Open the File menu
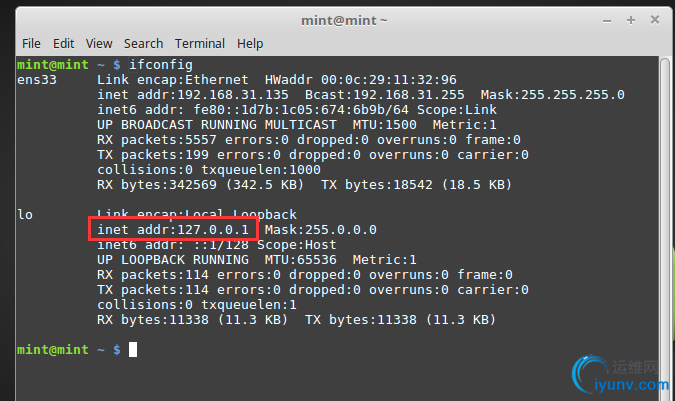The width and height of the screenshot is (675, 401). click(x=31, y=43)
